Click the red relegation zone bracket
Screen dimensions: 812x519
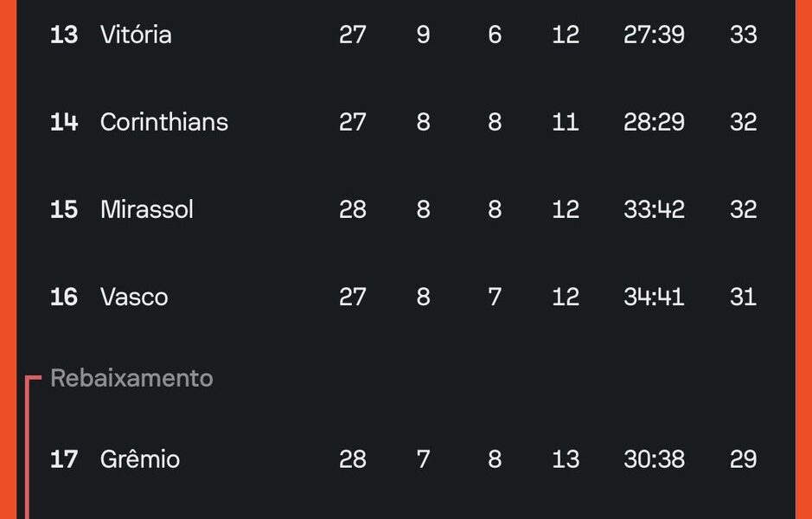[28, 448]
